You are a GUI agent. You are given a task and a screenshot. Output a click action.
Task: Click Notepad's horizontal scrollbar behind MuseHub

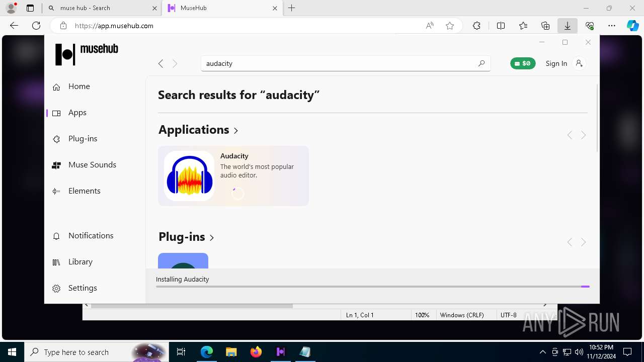(x=192, y=306)
